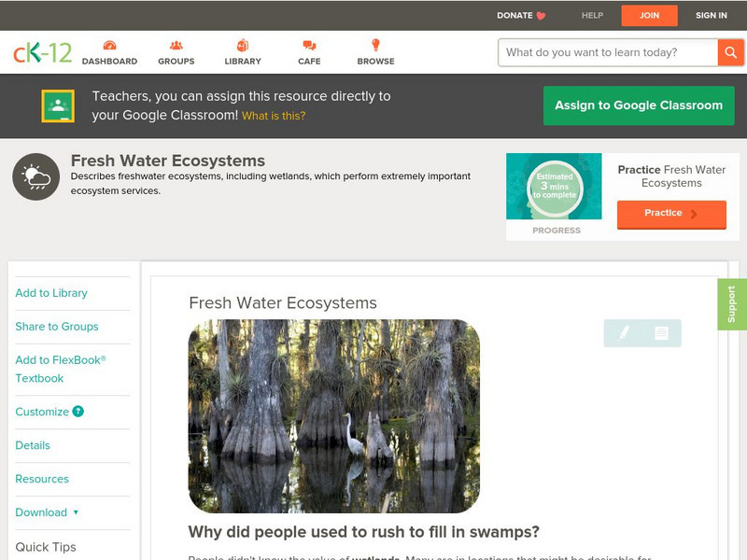Open the Cafe section

(x=308, y=52)
